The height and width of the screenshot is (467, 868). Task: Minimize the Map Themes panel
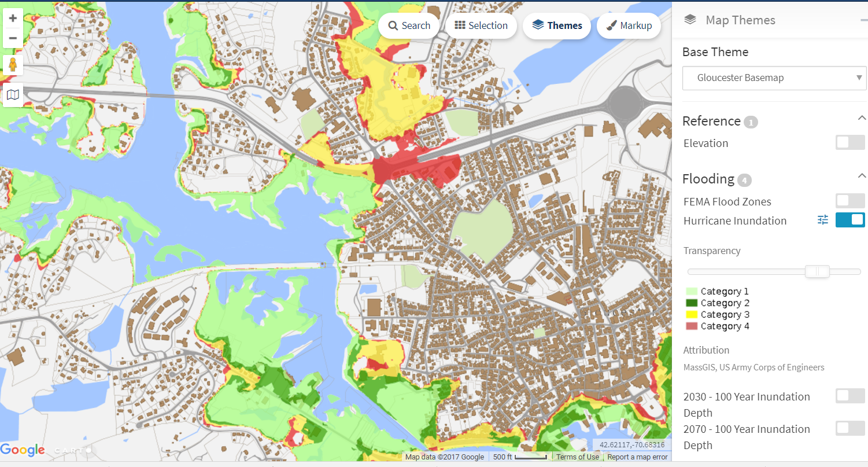864,20
